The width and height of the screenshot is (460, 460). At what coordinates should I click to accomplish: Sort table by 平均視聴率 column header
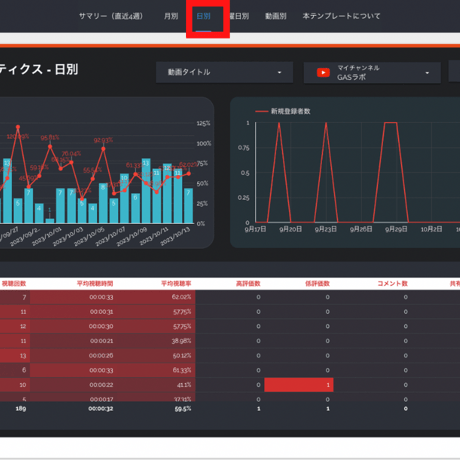[176, 284]
